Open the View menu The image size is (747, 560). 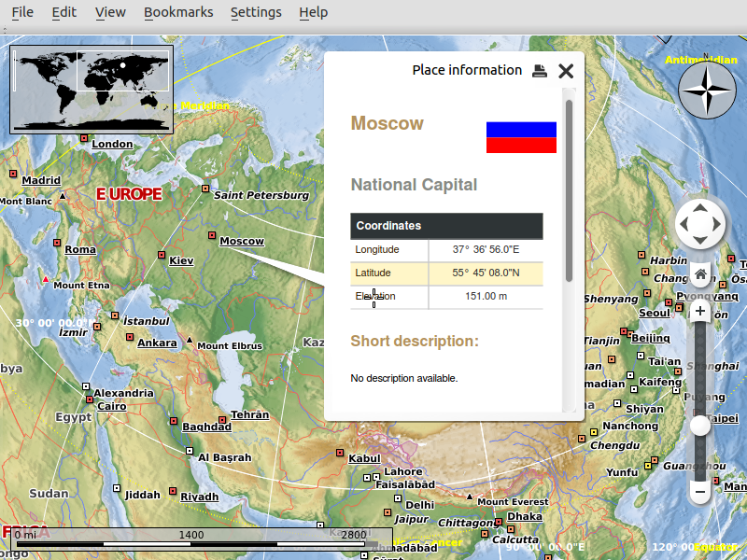110,12
